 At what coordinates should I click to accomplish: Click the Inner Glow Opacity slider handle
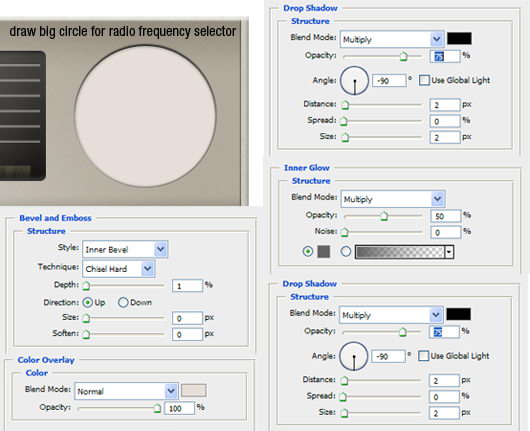[x=384, y=216]
